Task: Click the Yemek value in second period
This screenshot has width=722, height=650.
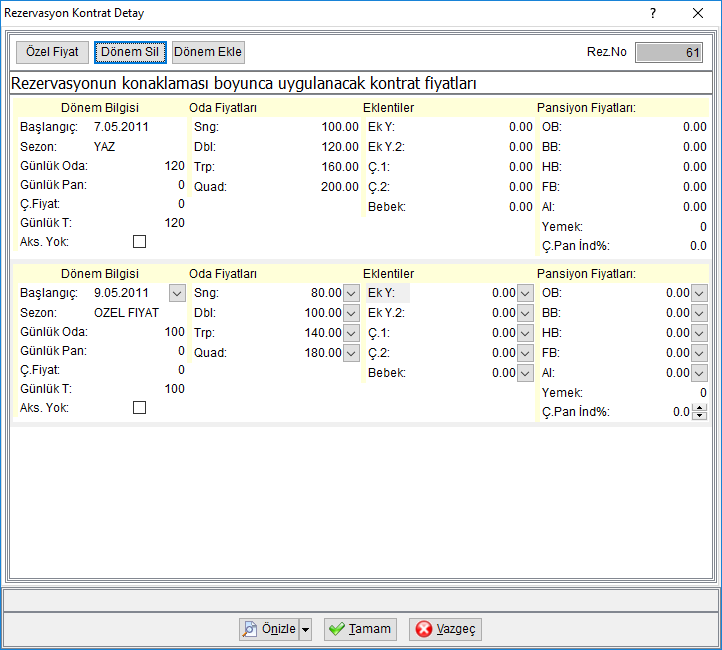Action: click(703, 393)
